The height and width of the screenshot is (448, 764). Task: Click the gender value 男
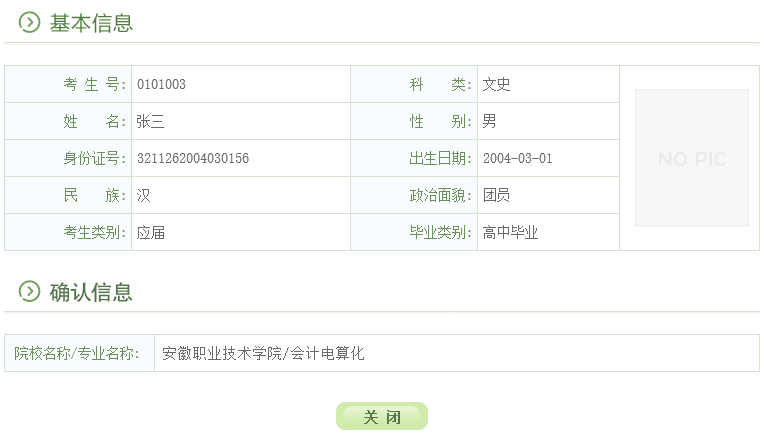click(x=489, y=122)
